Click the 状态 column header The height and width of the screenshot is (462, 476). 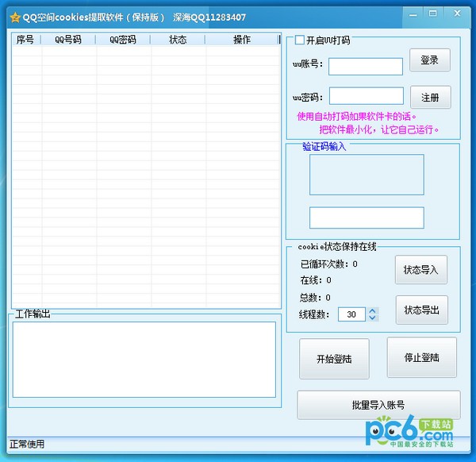(x=178, y=40)
